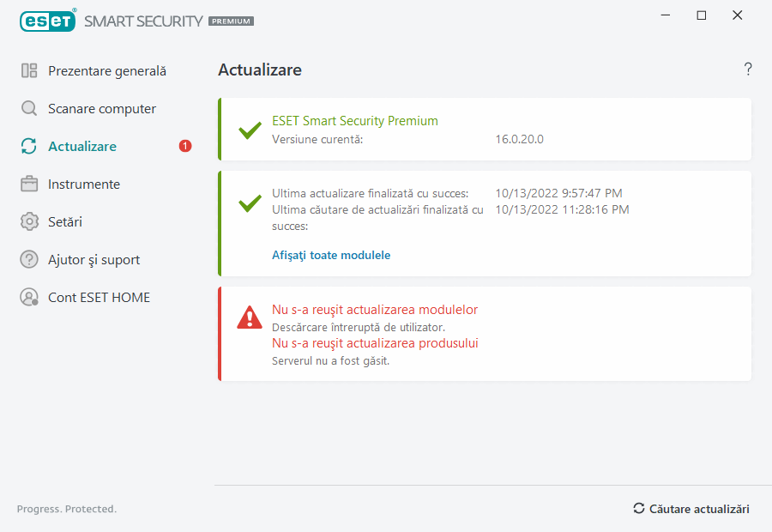
Task: Click the Cont ESET HOME user icon
Action: [29, 298]
